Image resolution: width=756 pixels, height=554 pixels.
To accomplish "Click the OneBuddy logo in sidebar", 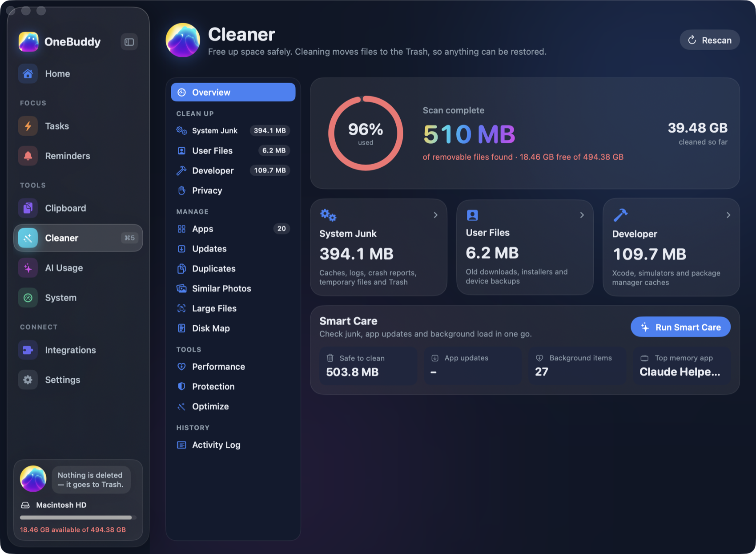I will click(x=28, y=42).
